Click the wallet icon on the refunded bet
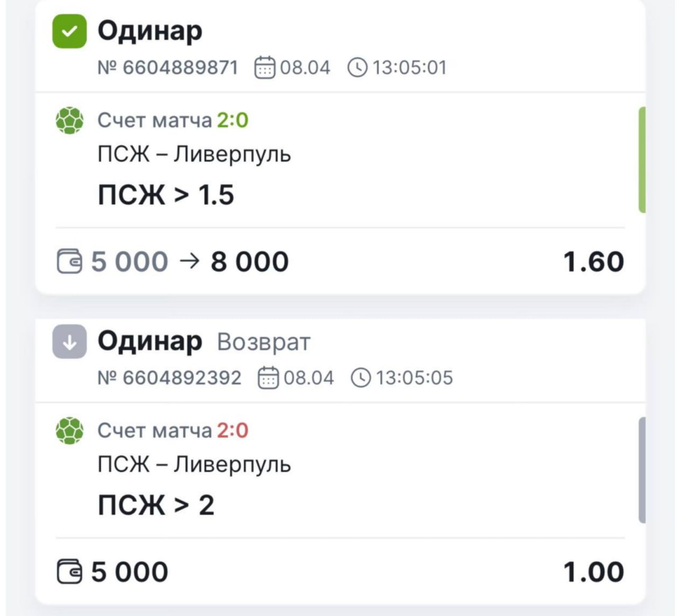677x616 pixels. 69,572
